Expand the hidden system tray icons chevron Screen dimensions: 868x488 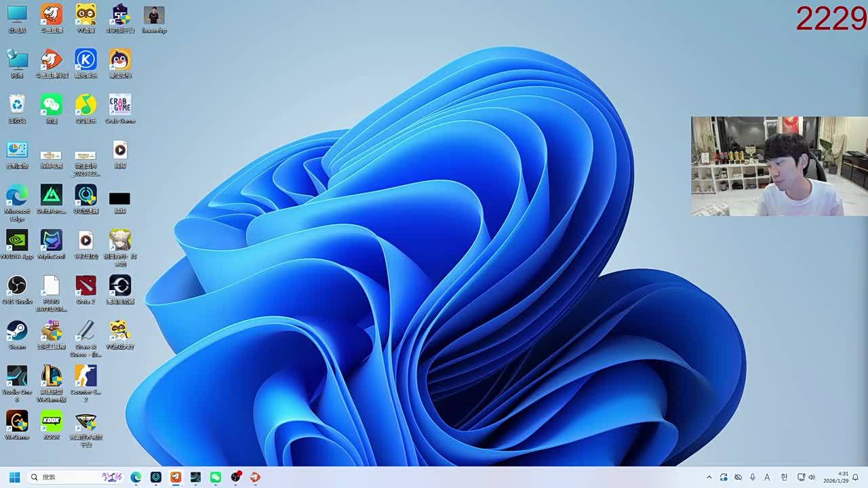(709, 477)
